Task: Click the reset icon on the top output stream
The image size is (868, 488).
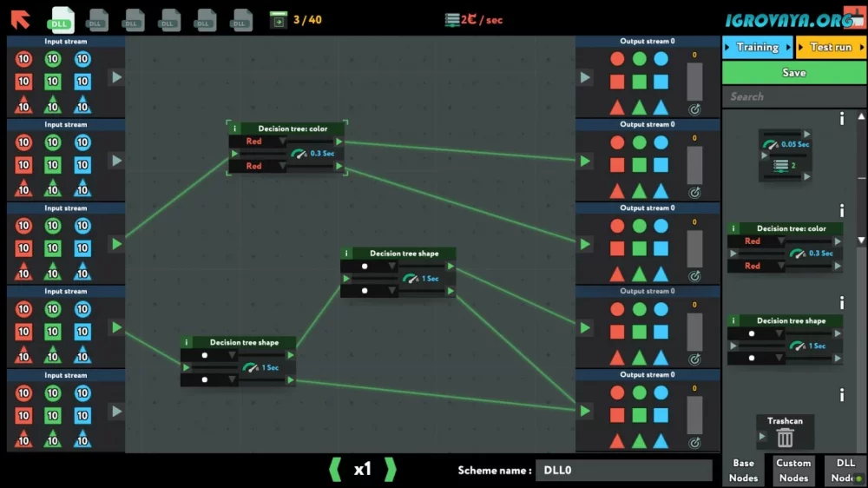Action: (694, 109)
